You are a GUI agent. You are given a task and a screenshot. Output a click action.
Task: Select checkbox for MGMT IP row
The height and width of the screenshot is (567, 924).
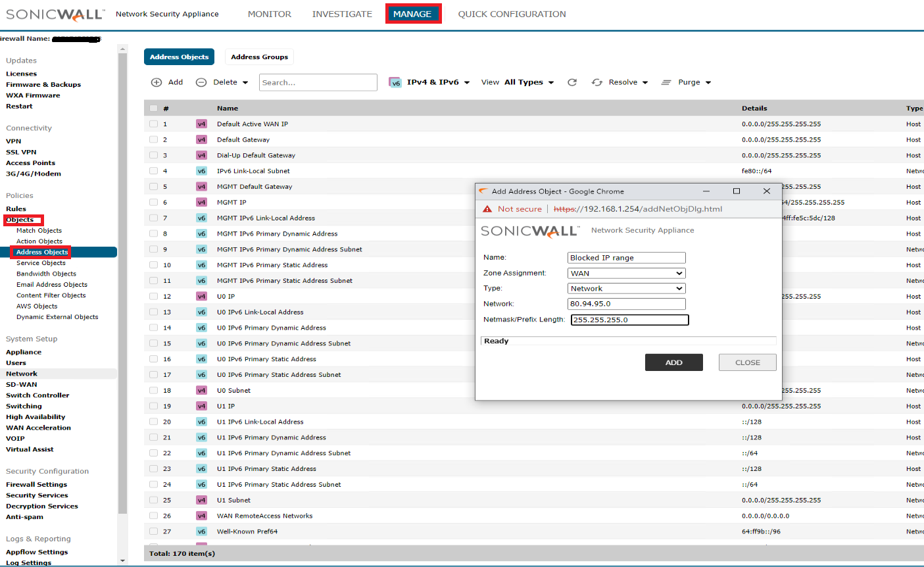tap(153, 203)
